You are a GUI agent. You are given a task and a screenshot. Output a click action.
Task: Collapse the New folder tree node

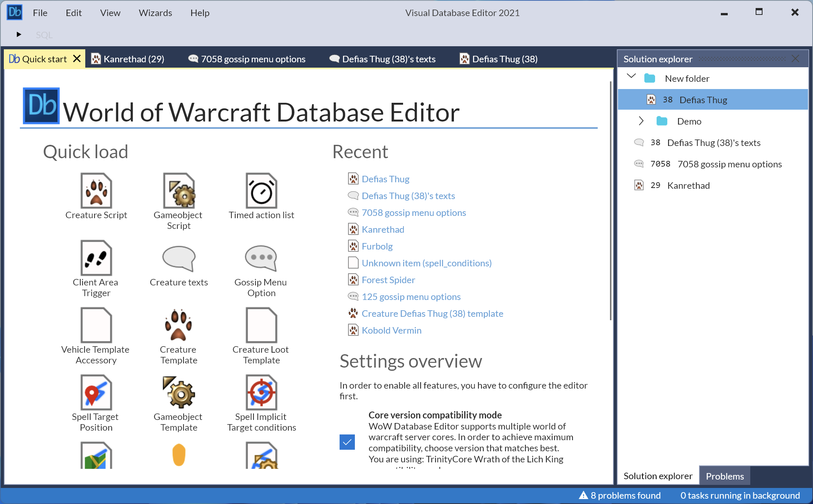click(x=631, y=76)
